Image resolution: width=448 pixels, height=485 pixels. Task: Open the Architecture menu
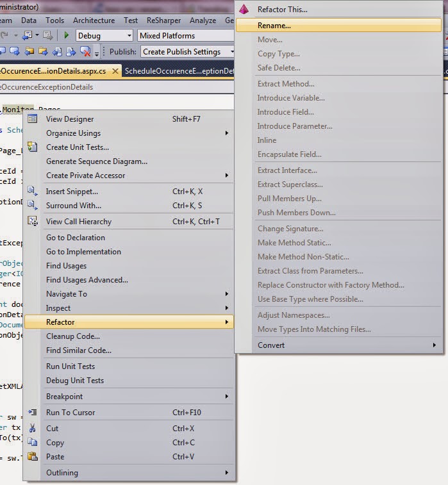point(94,21)
